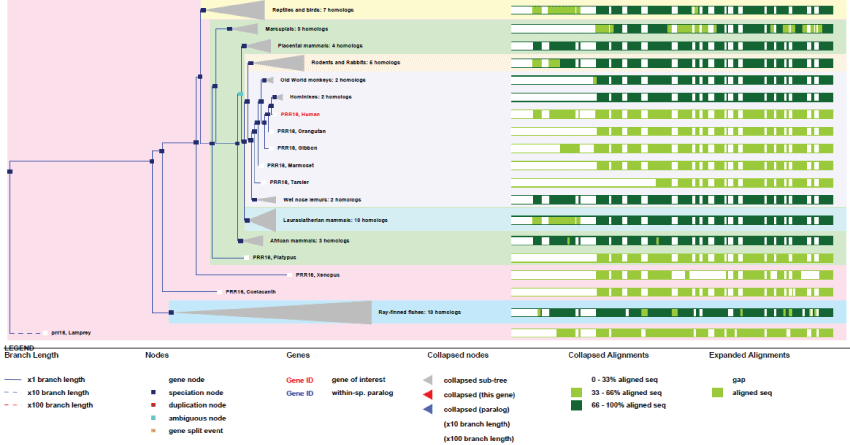Expand the Laurasiatherian mammals collapsed sub-tree
Image resolution: width=850 pixels, height=445 pixels.
coord(262,219)
